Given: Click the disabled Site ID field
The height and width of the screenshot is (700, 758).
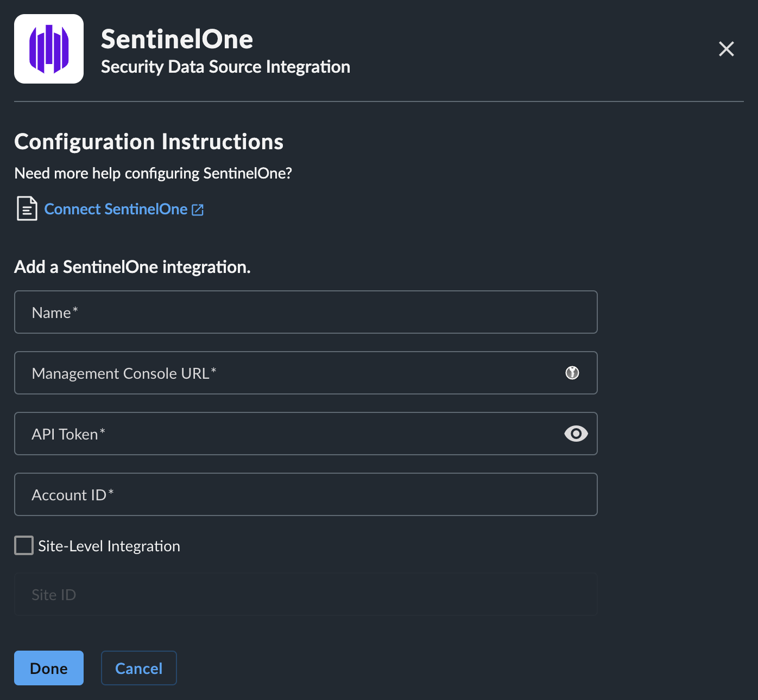Looking at the screenshot, I should point(306,594).
